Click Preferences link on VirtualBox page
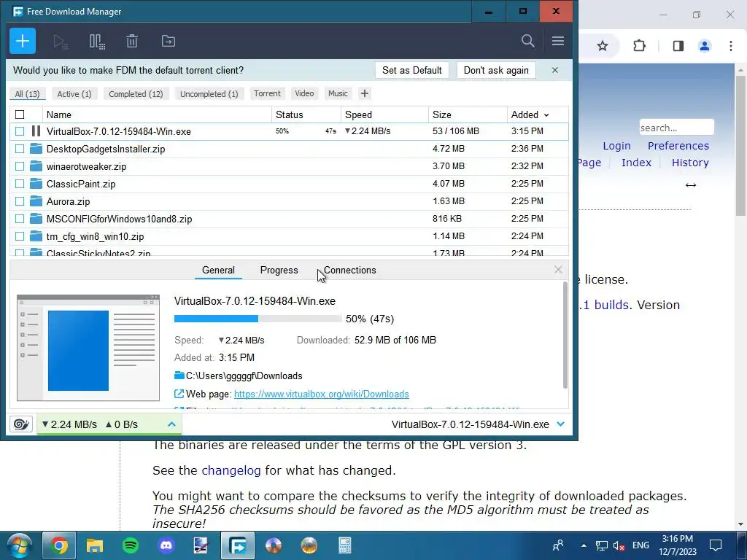The image size is (747, 560). pos(678,146)
